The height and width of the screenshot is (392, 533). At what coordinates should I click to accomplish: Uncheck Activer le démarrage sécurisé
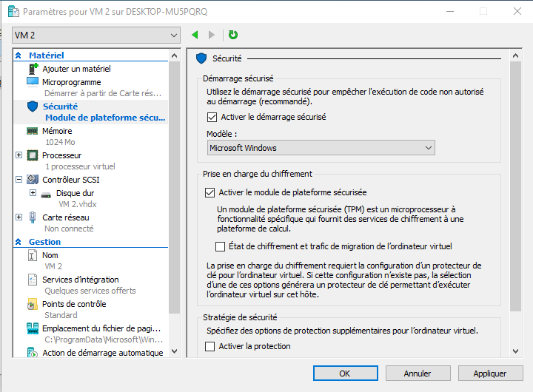click(x=212, y=117)
